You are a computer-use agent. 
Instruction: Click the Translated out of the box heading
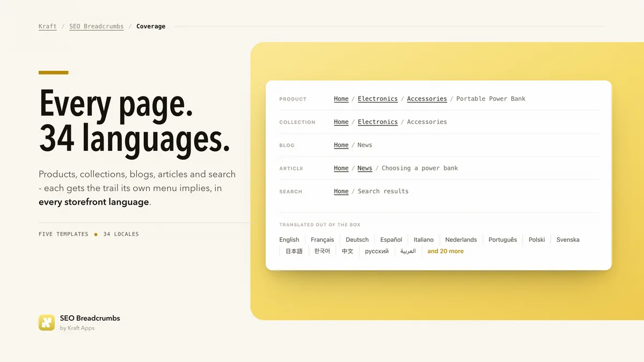tap(320, 225)
